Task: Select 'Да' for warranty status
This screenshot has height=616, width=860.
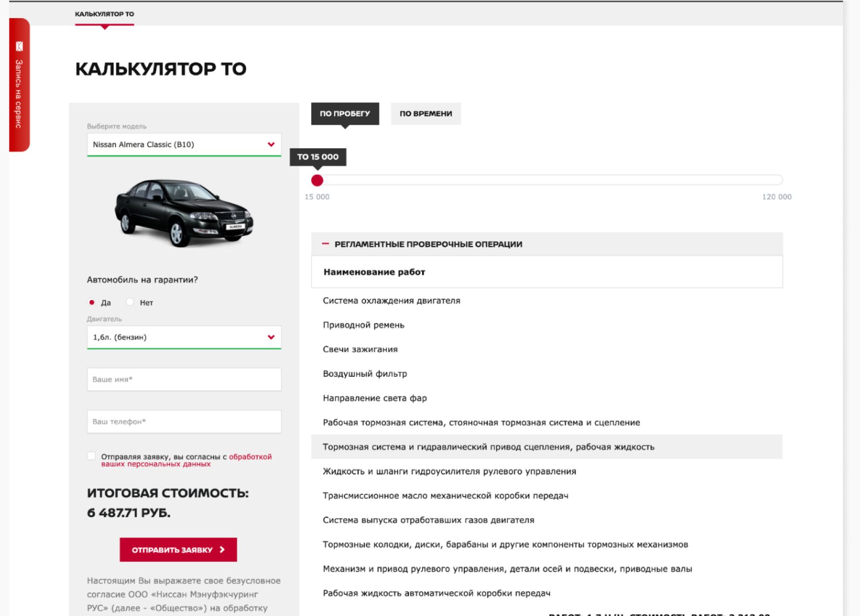Action: pyautogui.click(x=92, y=303)
